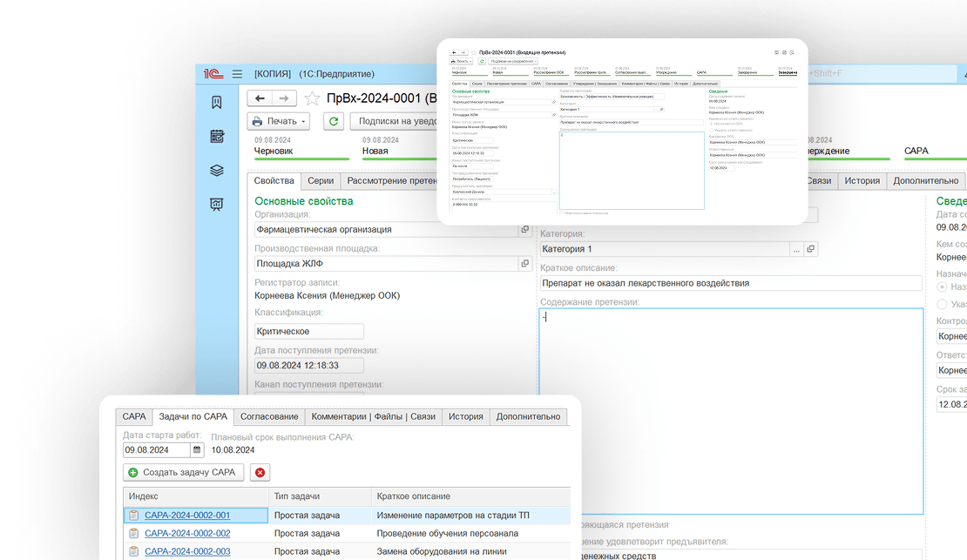Go back with the left arrow button
967x560 pixels.
(260, 98)
